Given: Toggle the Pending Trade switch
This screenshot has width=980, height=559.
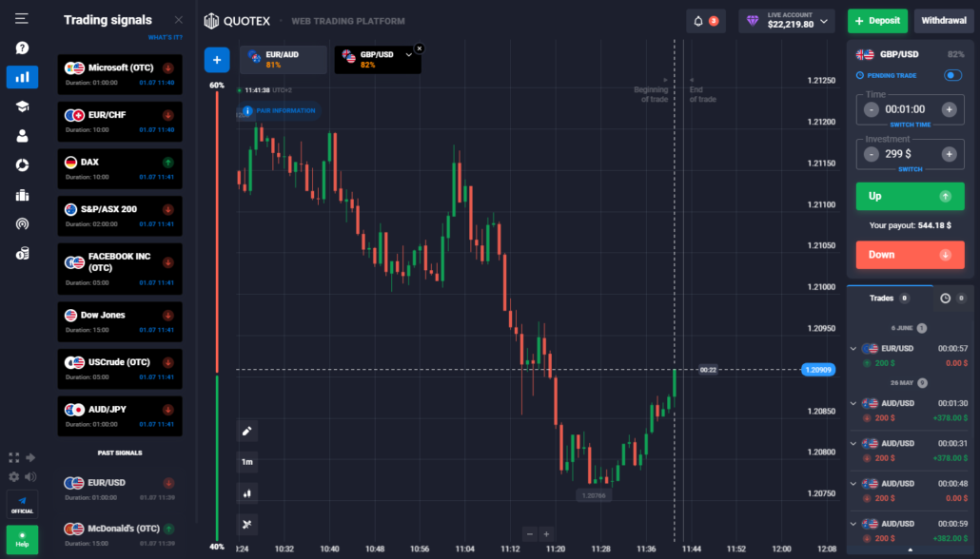Looking at the screenshot, I should pos(952,74).
